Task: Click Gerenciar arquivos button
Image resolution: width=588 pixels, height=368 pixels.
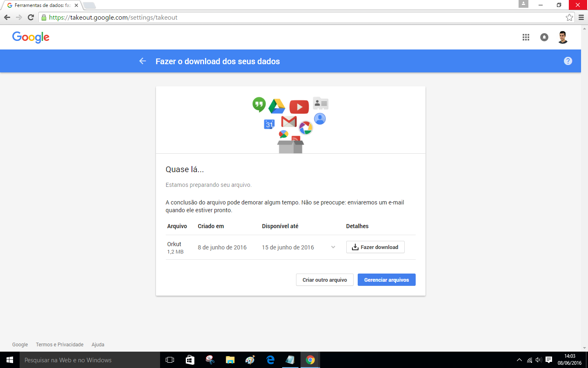Action: [387, 280]
